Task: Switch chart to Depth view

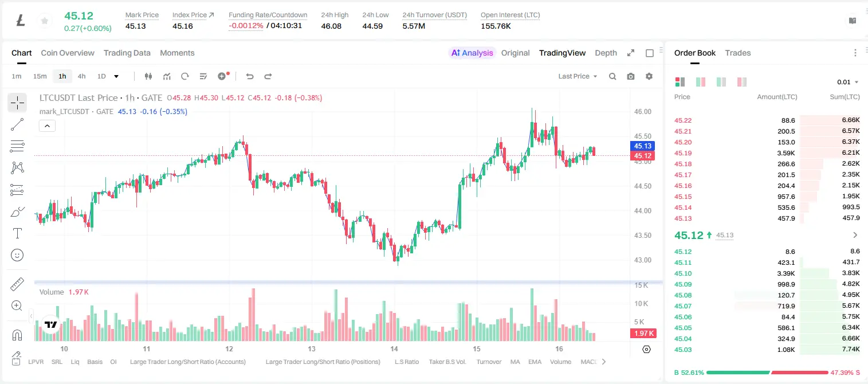Action: (x=606, y=53)
